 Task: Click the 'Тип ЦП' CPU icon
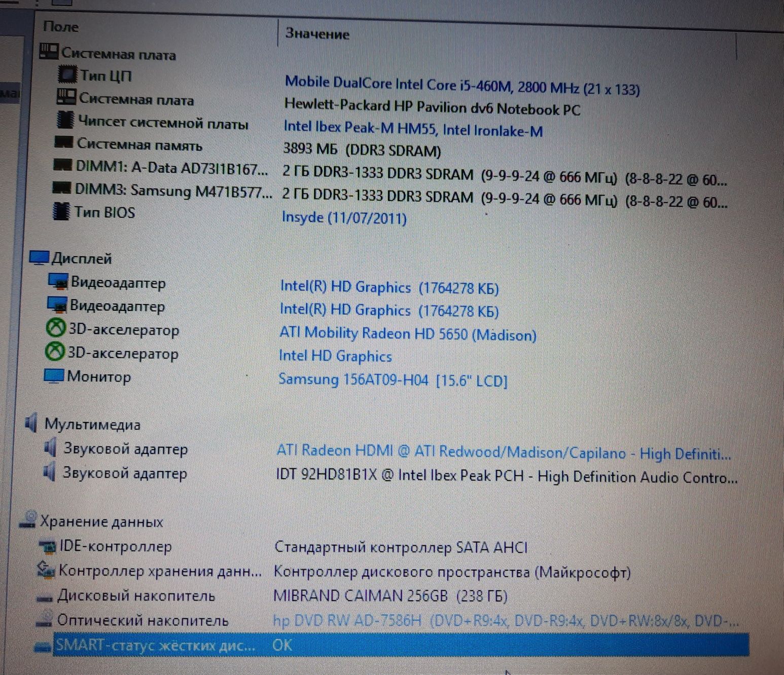pos(68,74)
